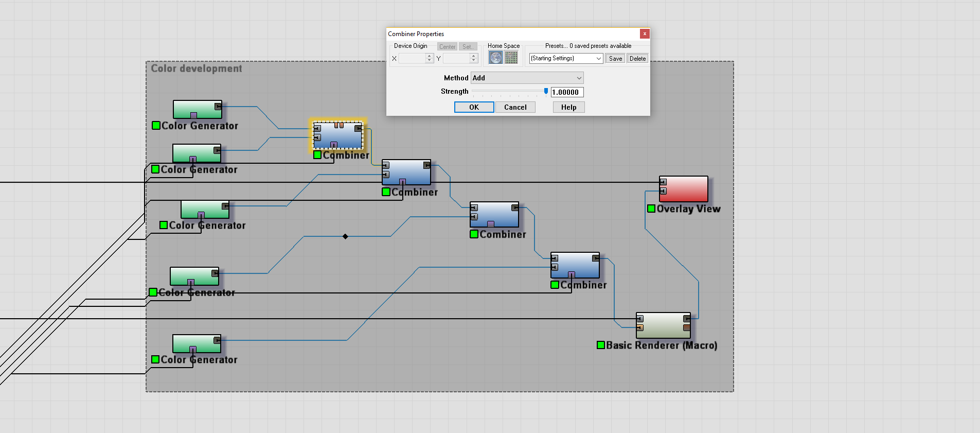This screenshot has height=433, width=980.
Task: Confirm Combiner Properties with OK
Action: click(474, 107)
